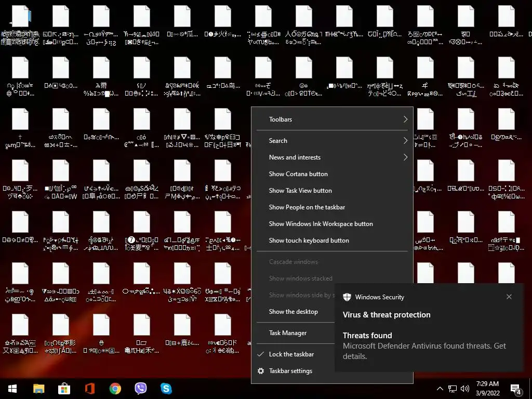Expand the Search submenu
The width and height of the screenshot is (532, 399).
coord(332,141)
